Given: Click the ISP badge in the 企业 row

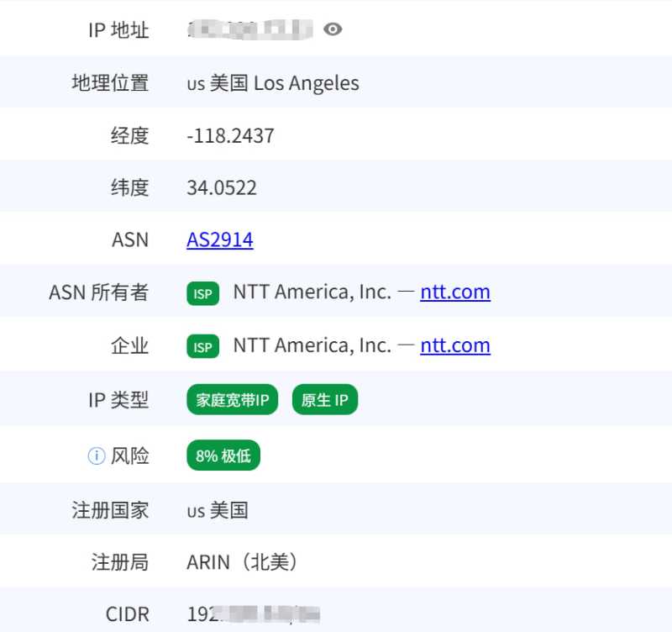Looking at the screenshot, I should [x=202, y=346].
